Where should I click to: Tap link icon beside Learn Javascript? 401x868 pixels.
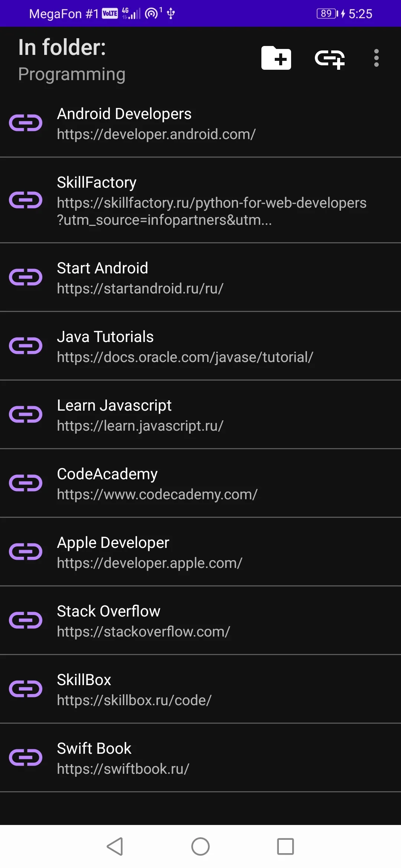coord(26,415)
